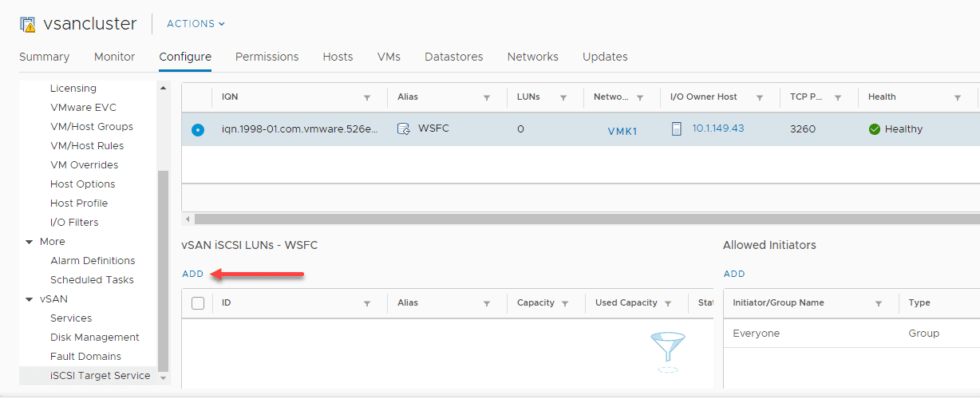980x399 pixels.
Task: Go to the Datastores tab
Action: [454, 57]
